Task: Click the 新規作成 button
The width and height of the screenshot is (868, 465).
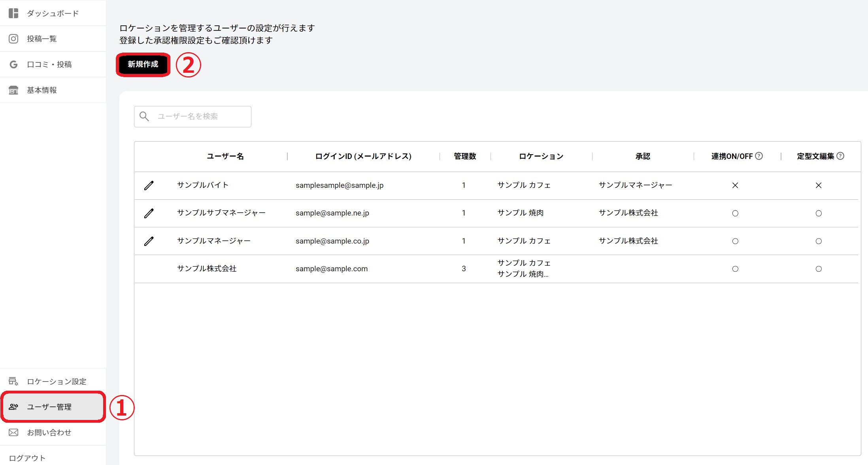Action: pos(143,64)
